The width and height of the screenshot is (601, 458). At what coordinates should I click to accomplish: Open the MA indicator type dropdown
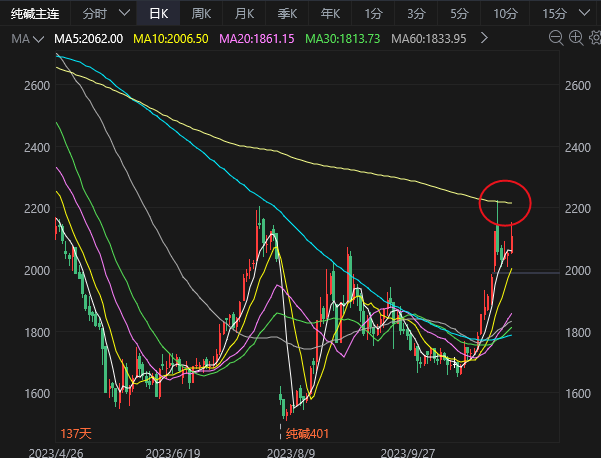pyautogui.click(x=26, y=38)
